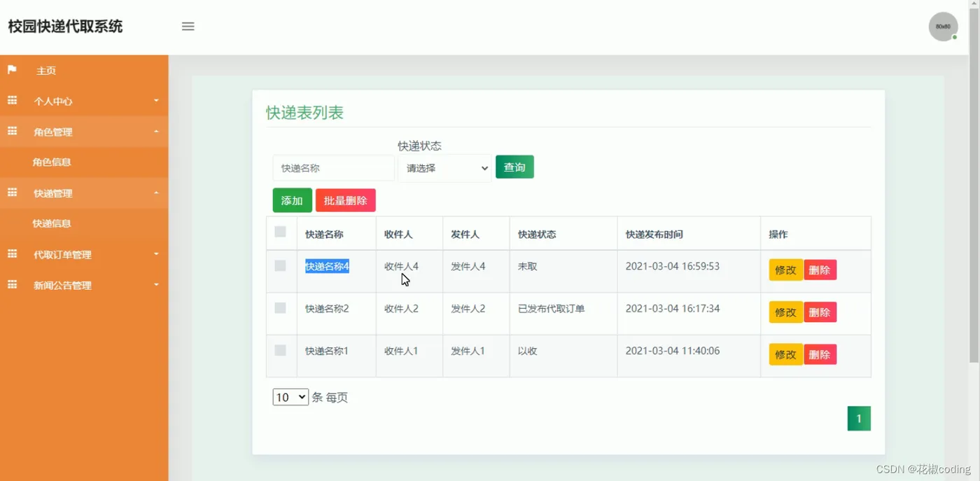Click 删除 for row 快递名称4

[x=820, y=270]
